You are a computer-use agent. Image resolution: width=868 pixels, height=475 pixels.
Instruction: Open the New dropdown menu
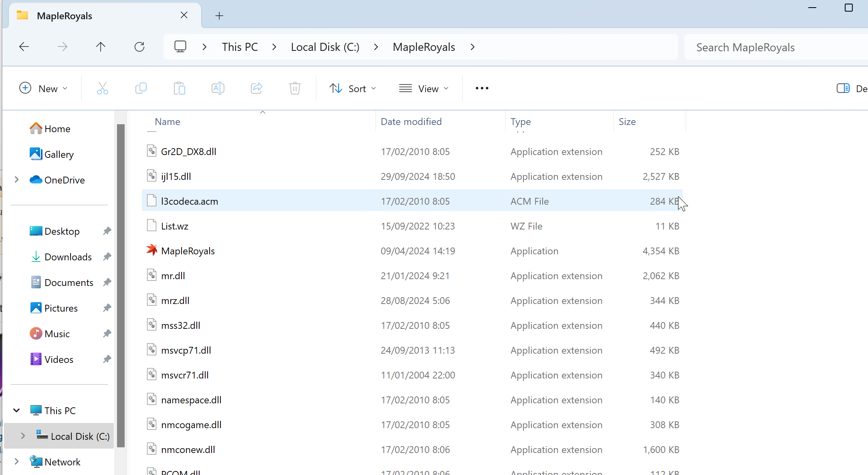[43, 88]
